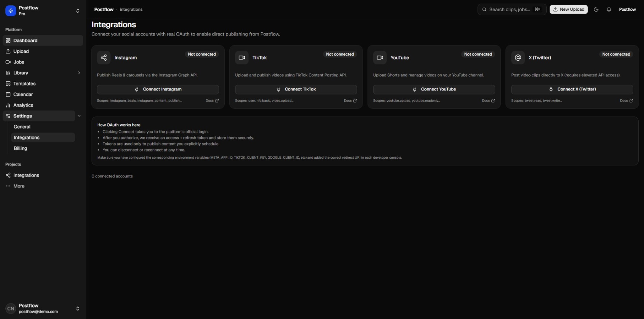Click the CN user avatar

(11, 309)
